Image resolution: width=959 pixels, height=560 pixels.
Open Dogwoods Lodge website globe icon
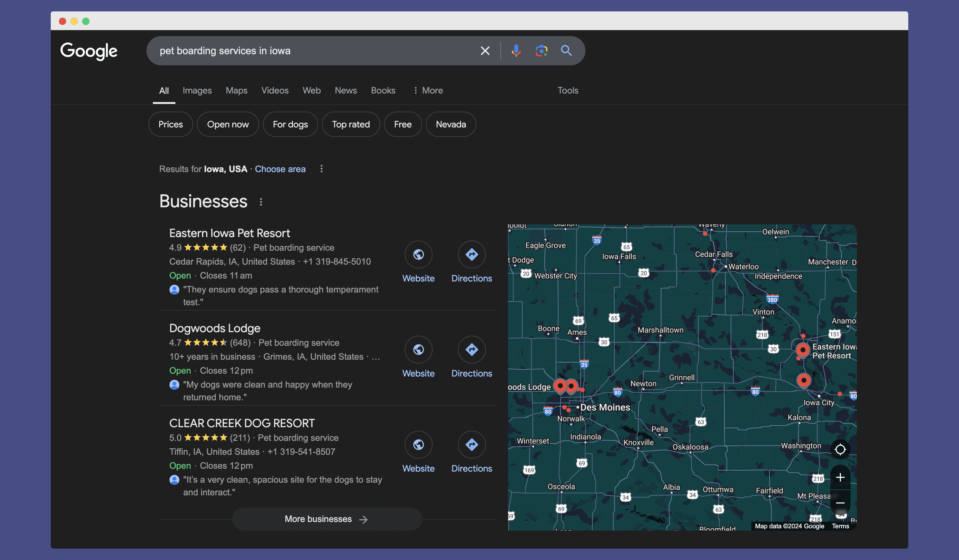pos(418,349)
